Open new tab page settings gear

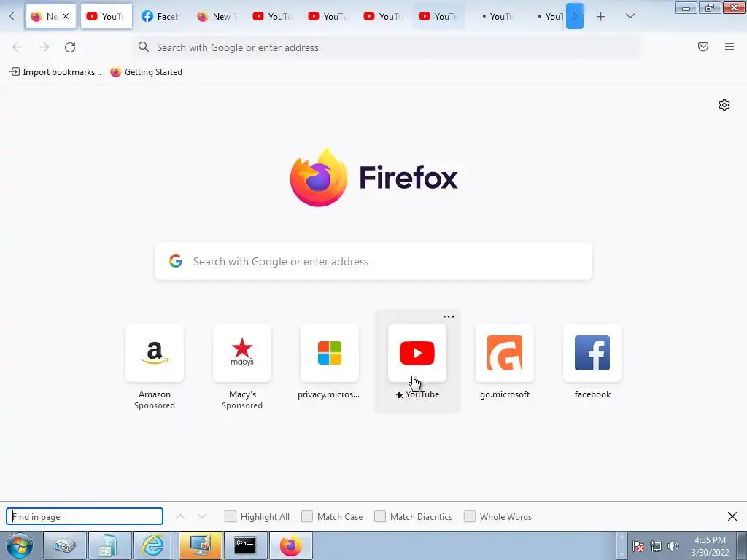pyautogui.click(x=724, y=105)
